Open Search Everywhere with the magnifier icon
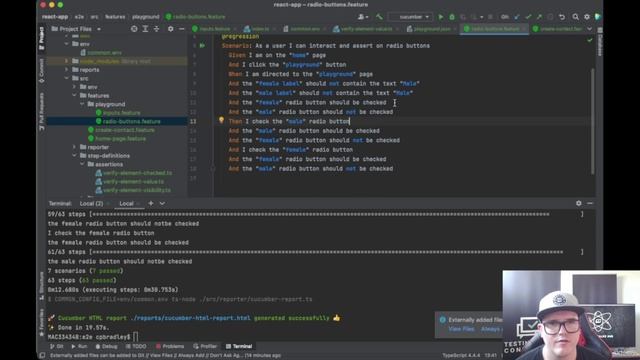The height and width of the screenshot is (360, 640). [x=575, y=17]
